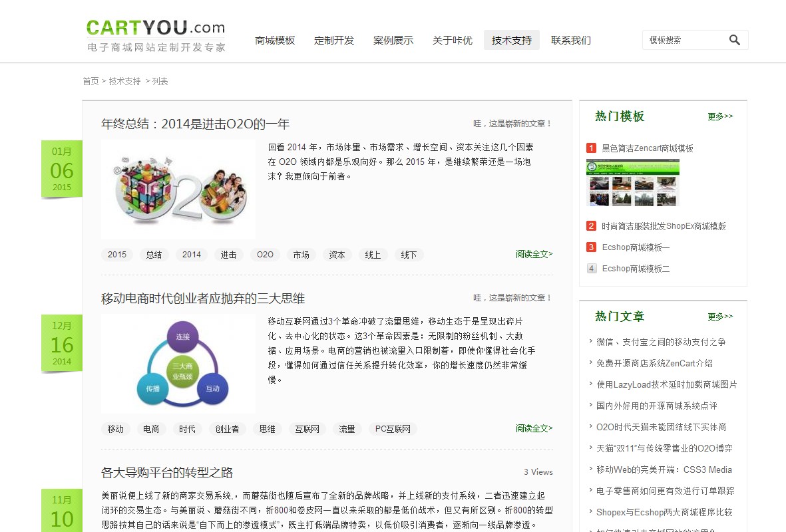786x532 pixels.
Task: Open 电子零售商如何更有效进行订单跟踪
Action: pyautogui.click(x=665, y=491)
